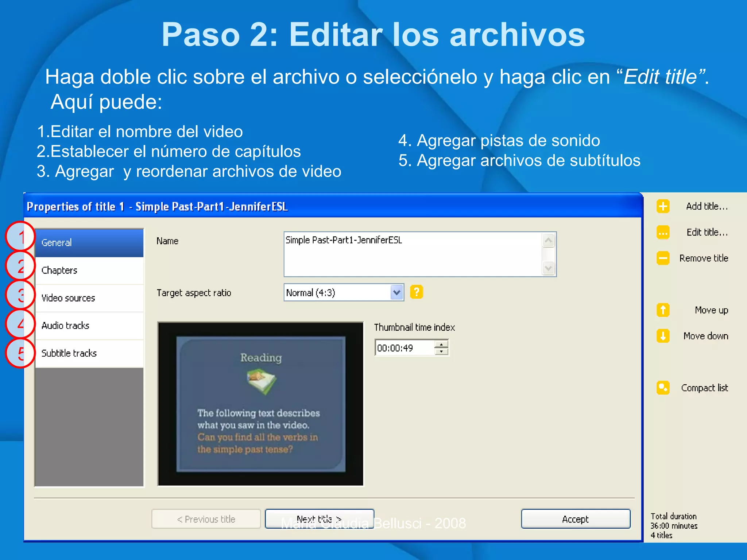Click the '4 titles' count text
The height and width of the screenshot is (560, 747).
[x=661, y=535]
